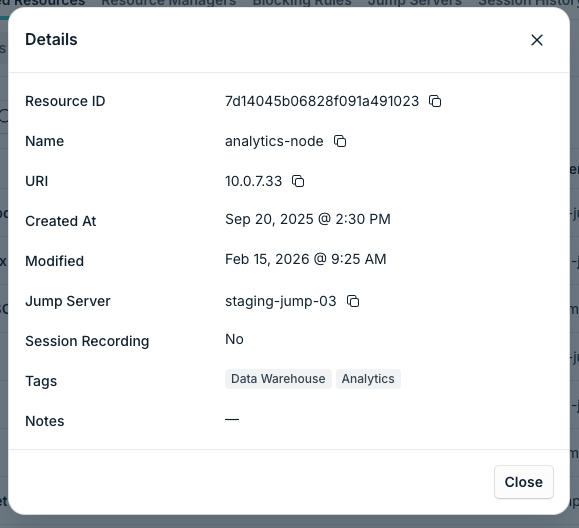Open the Jump Servers tab behind the dialog
The height and width of the screenshot is (528, 579).
click(415, 3)
